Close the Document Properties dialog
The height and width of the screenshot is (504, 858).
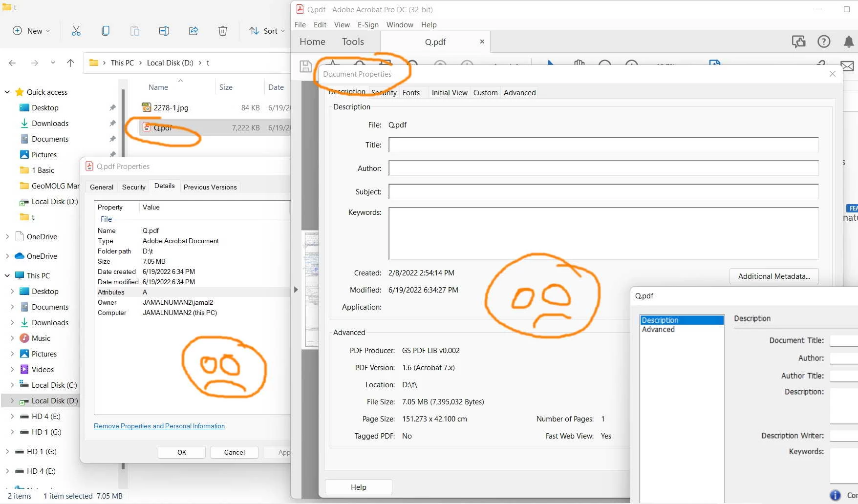(x=833, y=74)
